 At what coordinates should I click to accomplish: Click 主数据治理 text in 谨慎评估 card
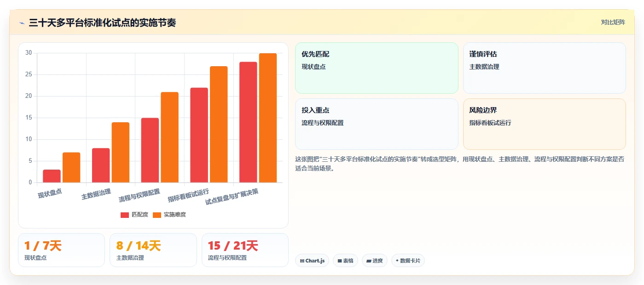pos(484,67)
